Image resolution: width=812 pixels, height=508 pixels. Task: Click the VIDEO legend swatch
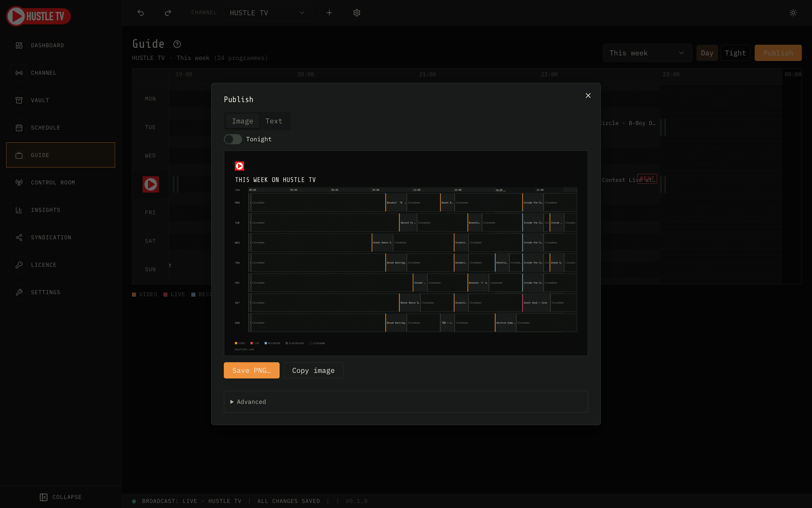pos(134,294)
